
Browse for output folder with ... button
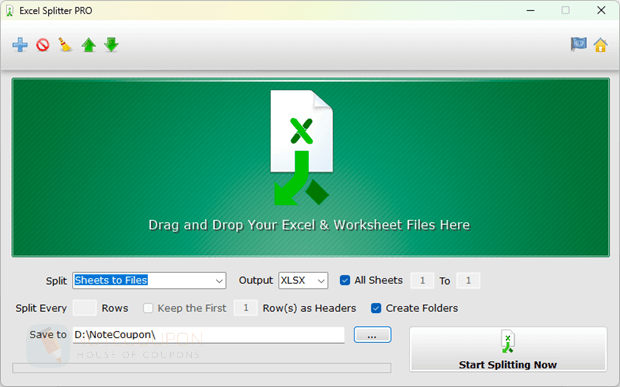372,335
